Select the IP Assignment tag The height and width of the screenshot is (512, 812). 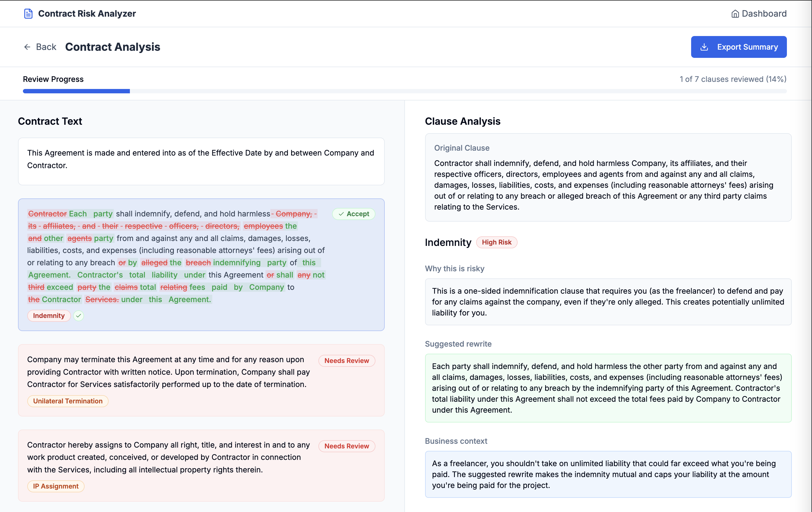click(x=56, y=486)
